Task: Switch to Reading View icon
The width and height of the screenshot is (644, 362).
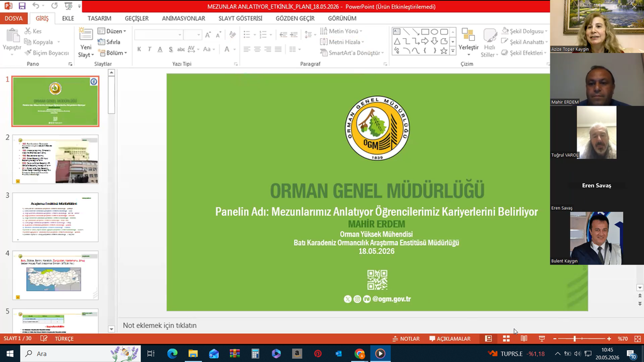Action: pyautogui.click(x=524, y=339)
